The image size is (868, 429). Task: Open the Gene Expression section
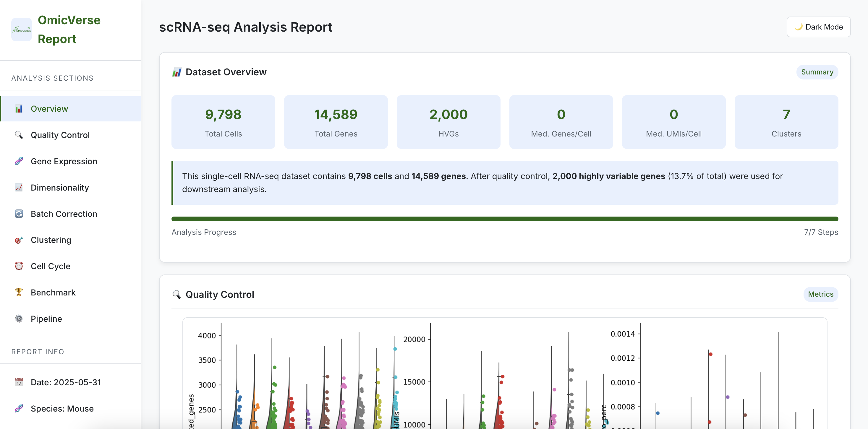(64, 161)
